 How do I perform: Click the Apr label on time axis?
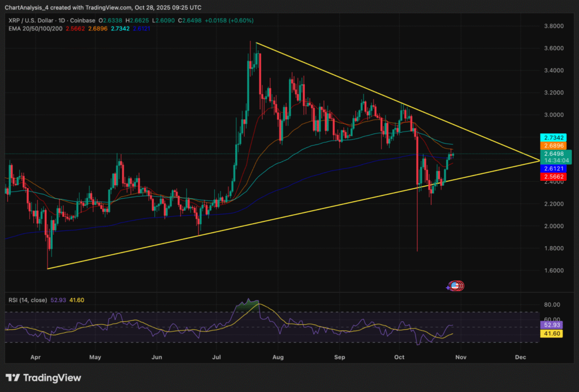36,357
